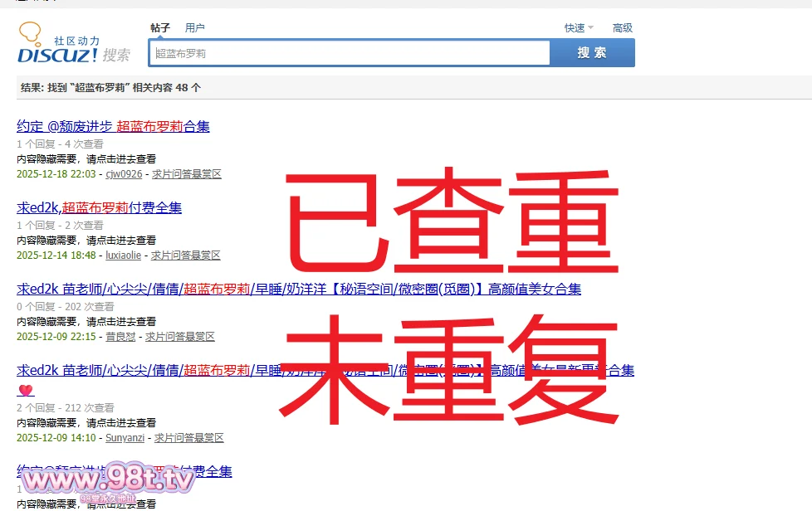812x511 pixels.
Task: Open 求片问答悬赏区 forum beside luxiaolie
Action: 185,255
